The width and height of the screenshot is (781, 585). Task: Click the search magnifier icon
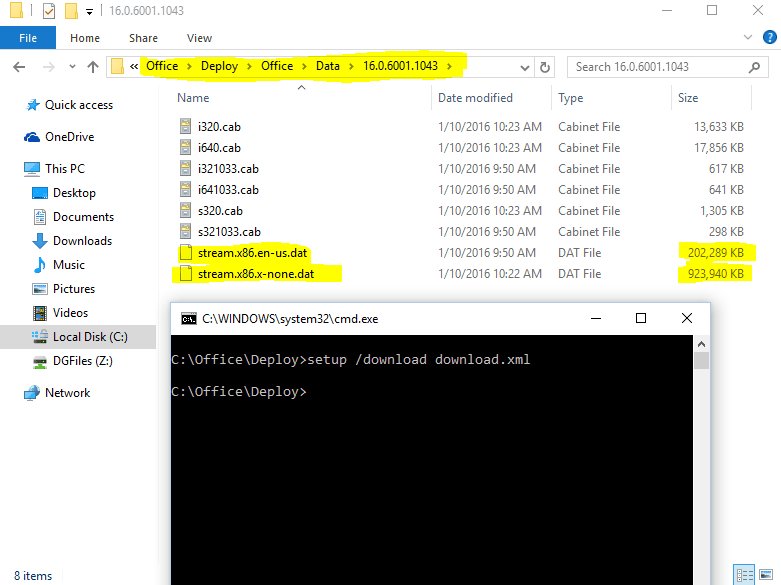(x=755, y=67)
